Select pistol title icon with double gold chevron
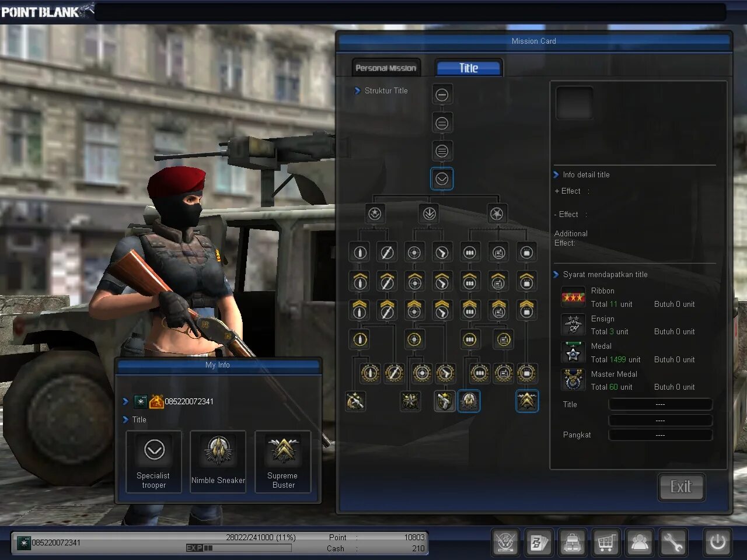The height and width of the screenshot is (560, 747). pos(442,310)
